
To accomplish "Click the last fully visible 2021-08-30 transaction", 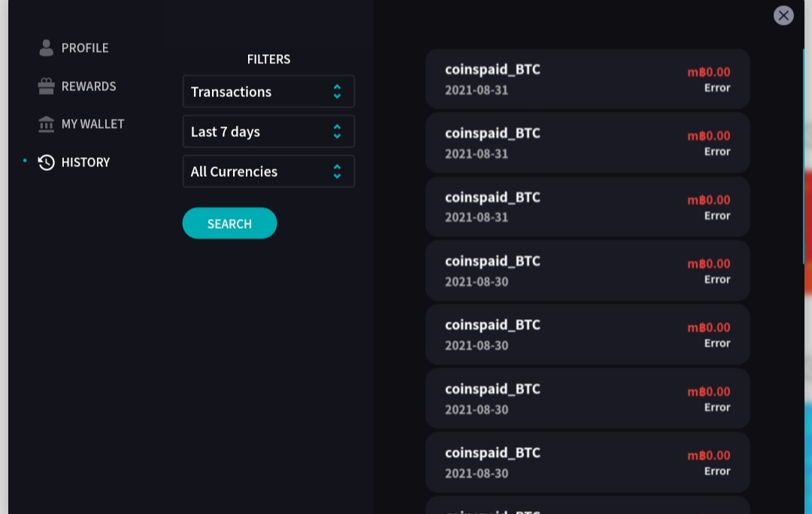I will 587,462.
